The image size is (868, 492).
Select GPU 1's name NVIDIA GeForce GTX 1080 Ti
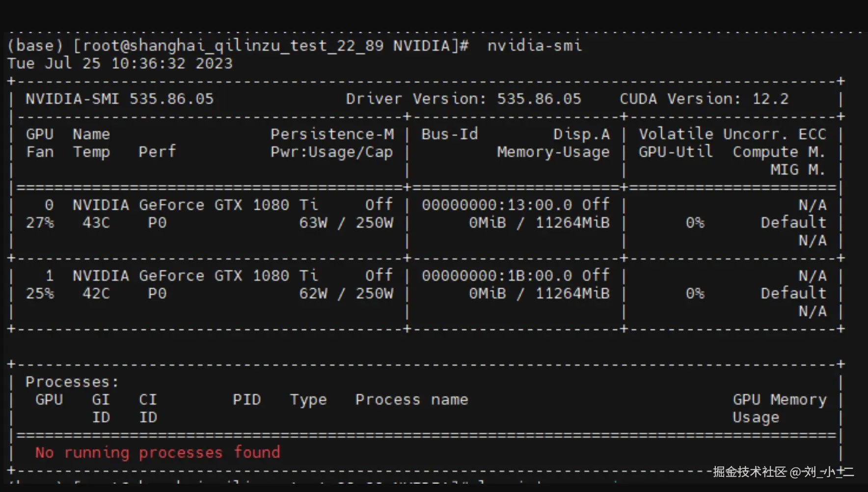coord(195,275)
